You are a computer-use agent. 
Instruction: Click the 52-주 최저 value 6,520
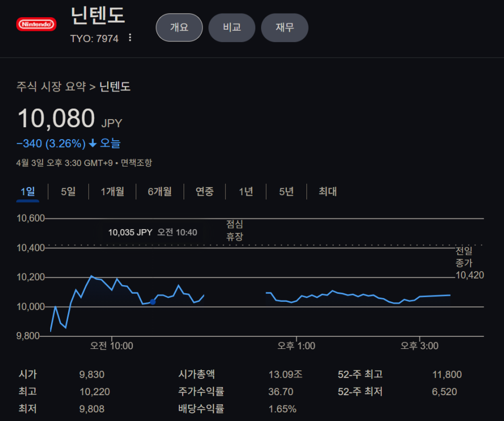(444, 391)
